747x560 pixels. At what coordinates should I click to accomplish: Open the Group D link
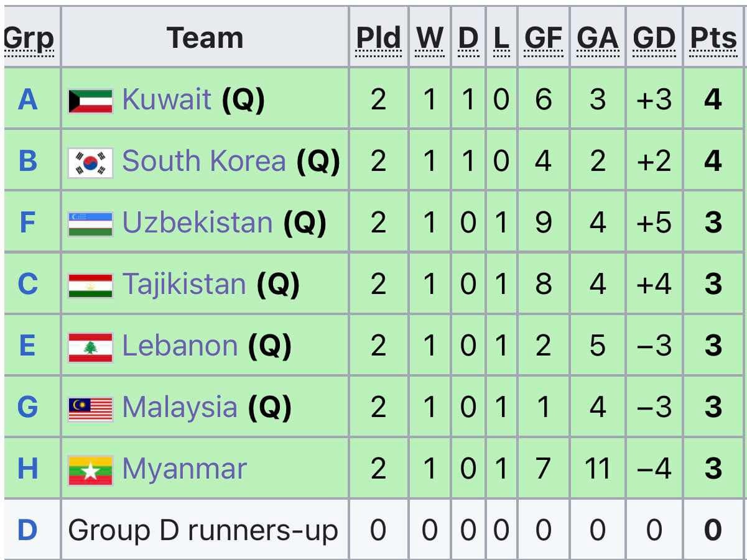coord(28,531)
